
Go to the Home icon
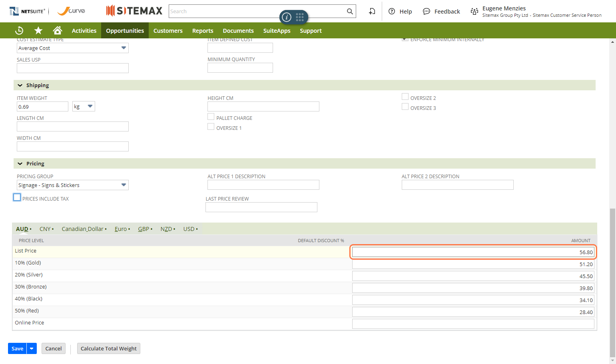coord(58,30)
